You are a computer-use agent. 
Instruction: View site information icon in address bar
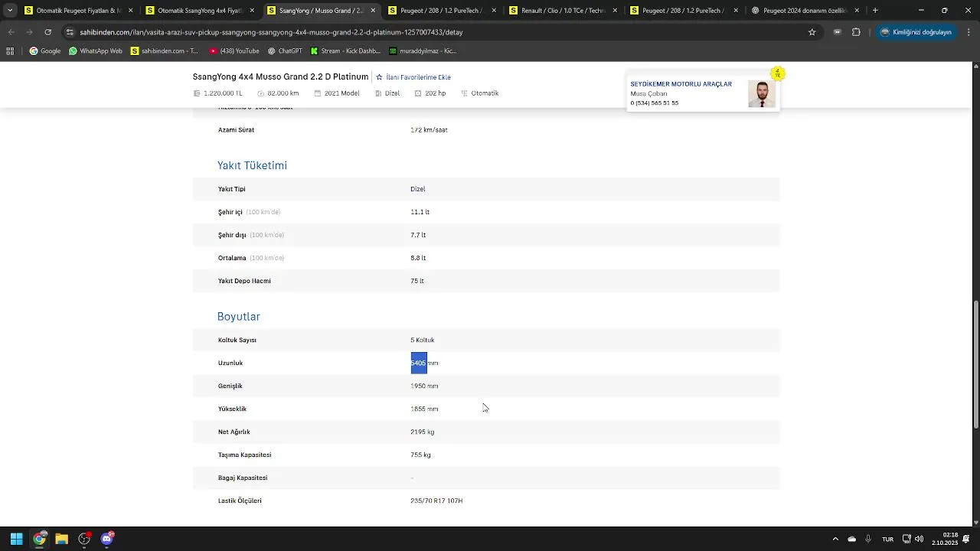click(70, 32)
